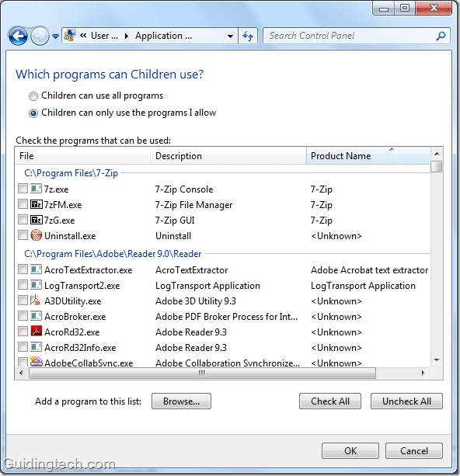Viewport: 460px width, 476px height.
Task: Click the Back navigation arrow
Action: tap(18, 36)
